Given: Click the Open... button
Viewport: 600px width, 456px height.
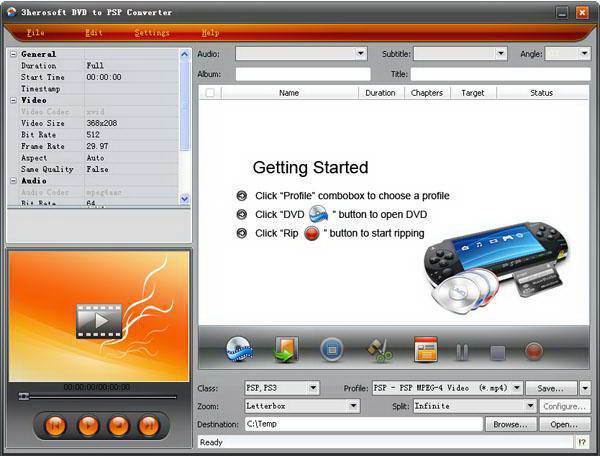Looking at the screenshot, I should (x=565, y=424).
